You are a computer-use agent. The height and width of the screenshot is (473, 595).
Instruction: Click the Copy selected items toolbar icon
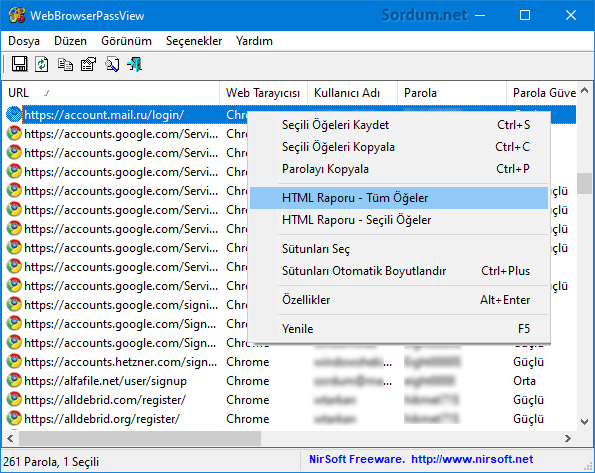coord(65,64)
